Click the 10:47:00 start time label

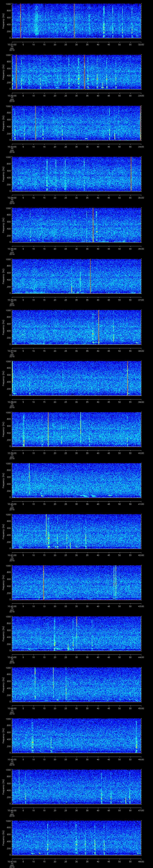click(x=12, y=861)
